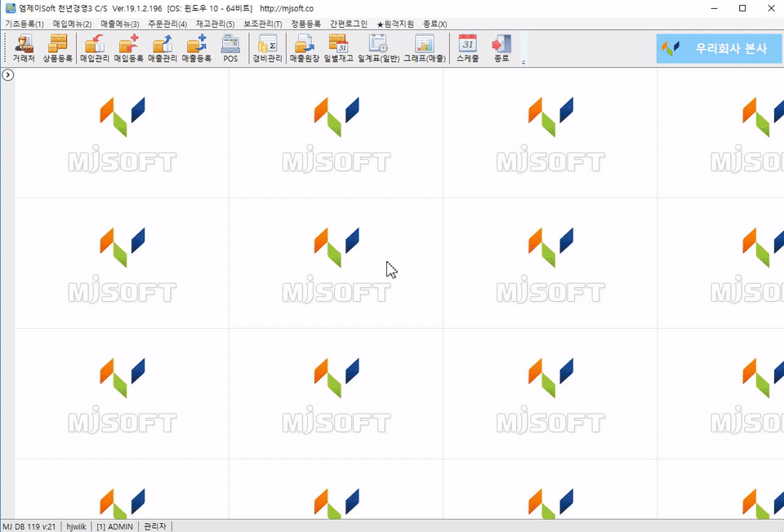Image resolution: width=784 pixels, height=532 pixels.
Task: Close the 천년경영3 application window
Action: click(x=771, y=8)
